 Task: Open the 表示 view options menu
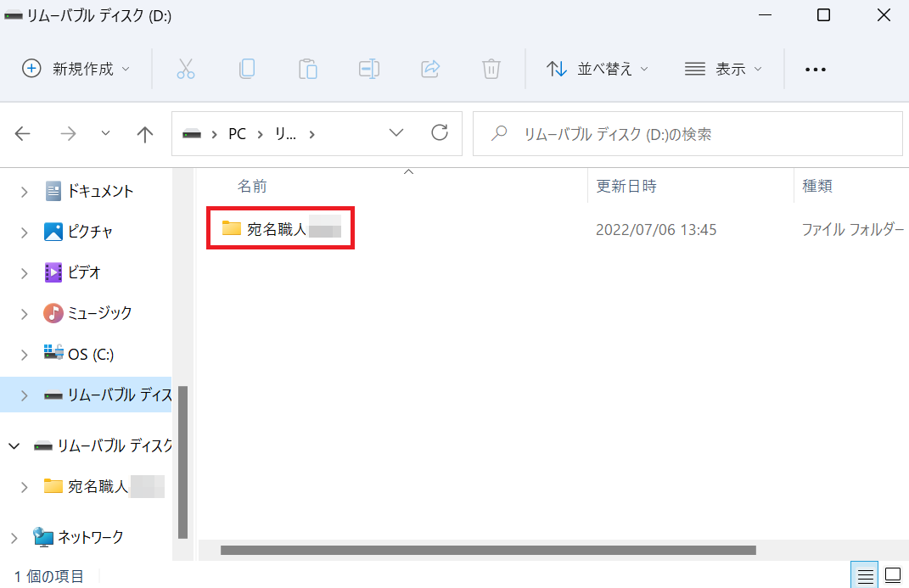(x=723, y=69)
